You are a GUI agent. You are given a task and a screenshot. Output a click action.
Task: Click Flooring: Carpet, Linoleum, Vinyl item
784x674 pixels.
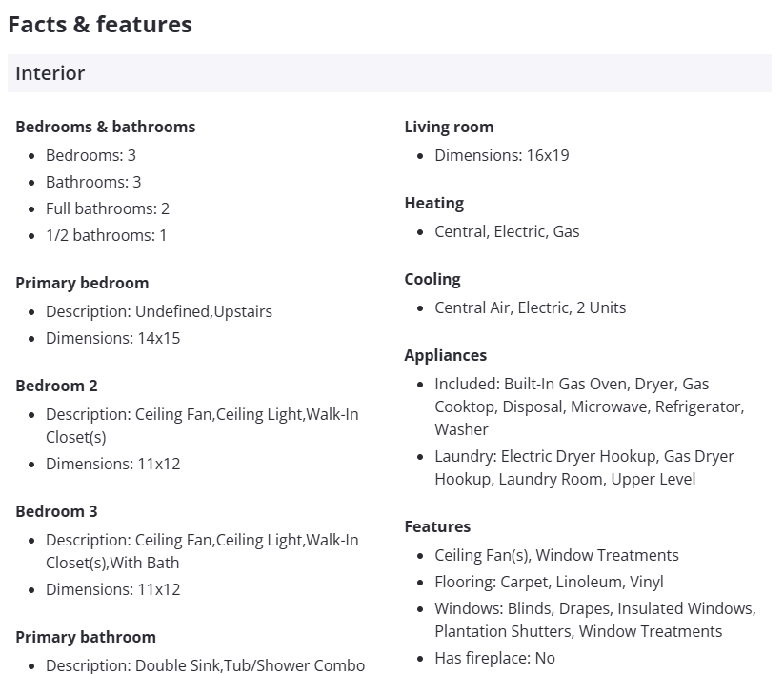pos(549,582)
